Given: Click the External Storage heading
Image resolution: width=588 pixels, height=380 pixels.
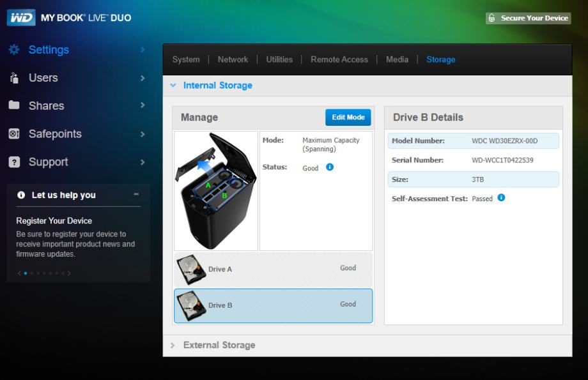Looking at the screenshot, I should click(219, 345).
